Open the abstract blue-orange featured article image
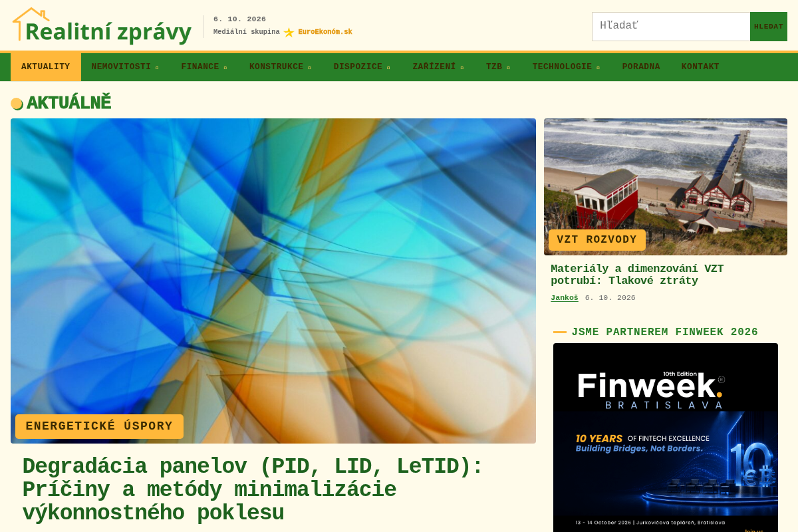Screen dimensions: 798x532 click(x=273, y=281)
